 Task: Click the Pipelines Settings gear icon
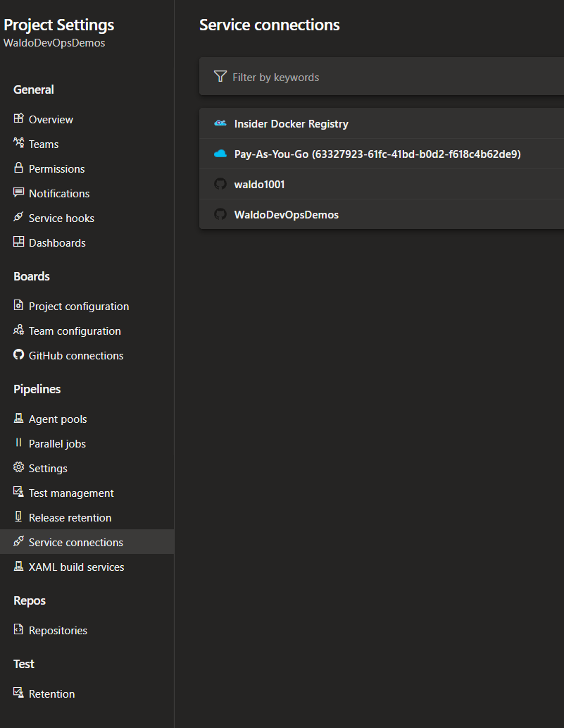(18, 467)
